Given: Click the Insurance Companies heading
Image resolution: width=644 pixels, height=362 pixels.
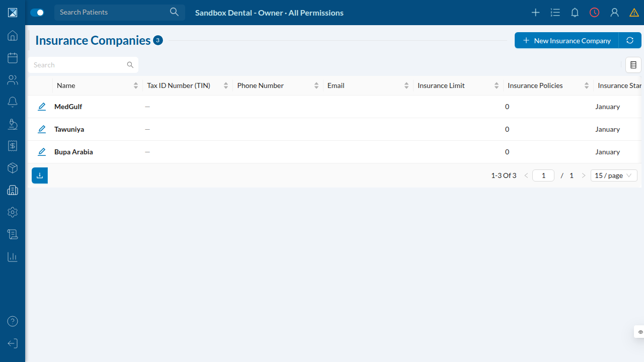Looking at the screenshot, I should 93,40.
